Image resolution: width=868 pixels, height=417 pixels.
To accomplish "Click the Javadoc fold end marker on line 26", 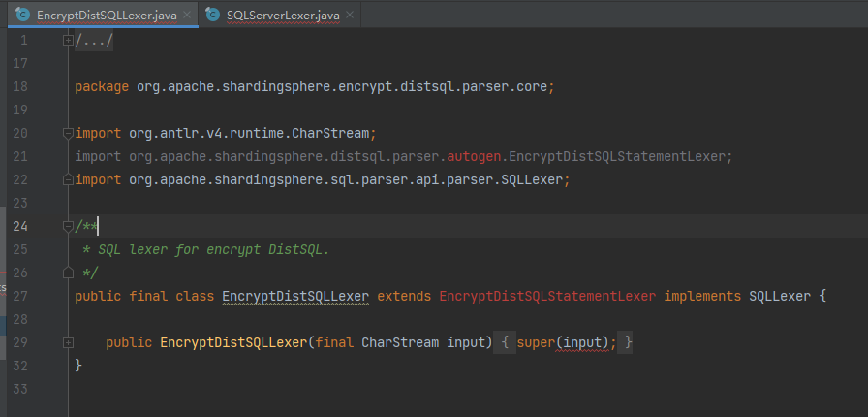I will click(68, 273).
